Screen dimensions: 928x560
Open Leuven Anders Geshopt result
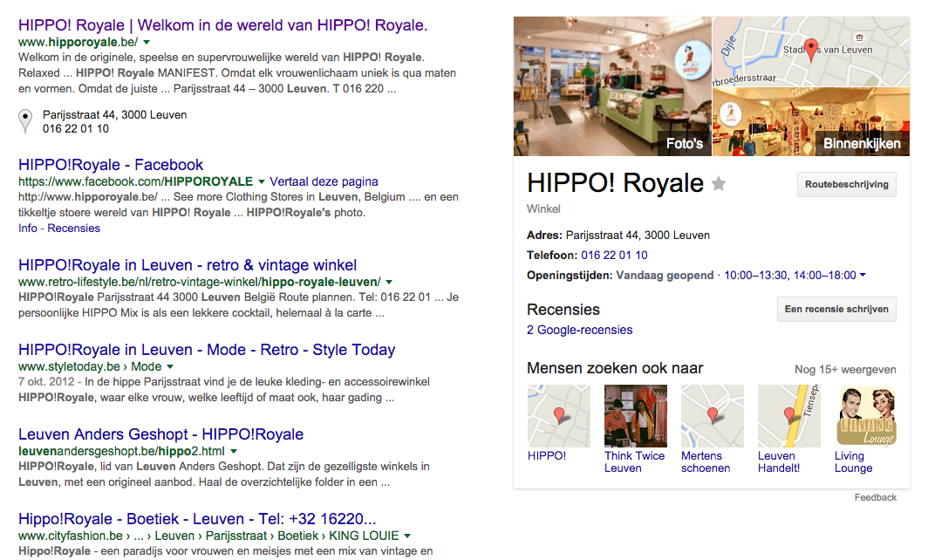click(x=161, y=434)
